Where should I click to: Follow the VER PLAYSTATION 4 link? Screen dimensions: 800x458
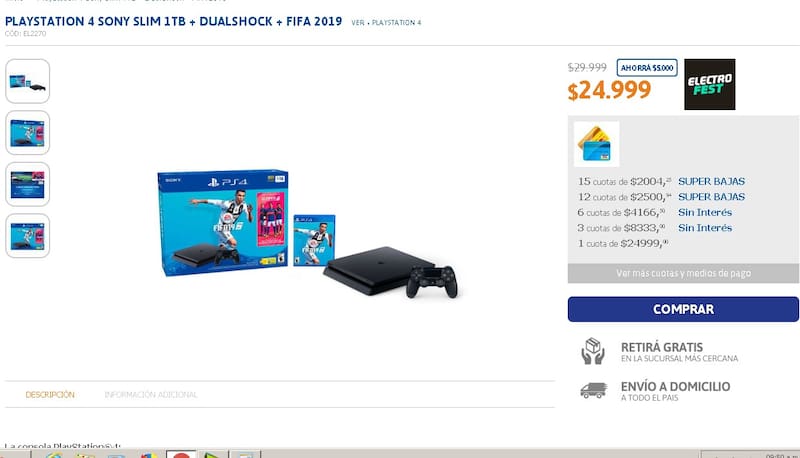386,22
